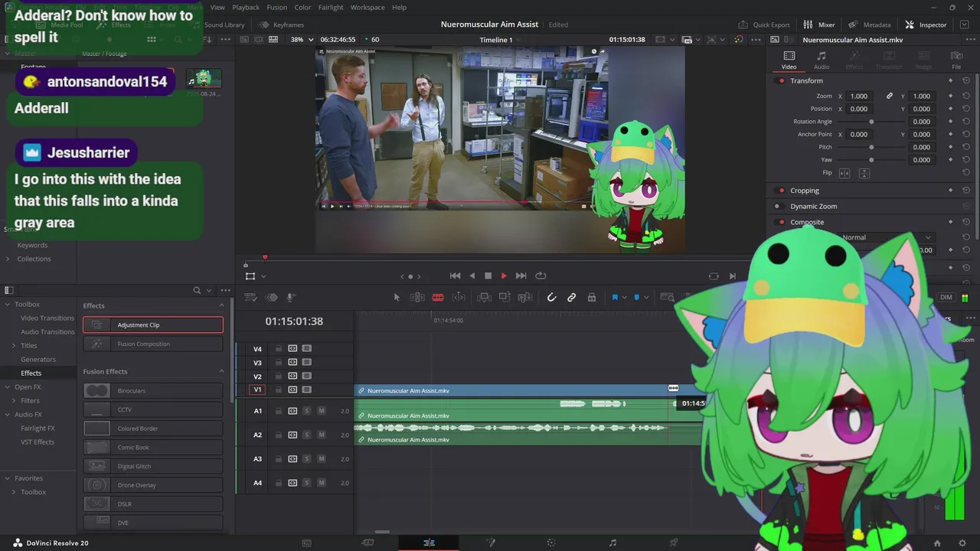This screenshot has width=980, height=551.
Task: Click the voiceover microphone icon
Action: click(x=291, y=297)
